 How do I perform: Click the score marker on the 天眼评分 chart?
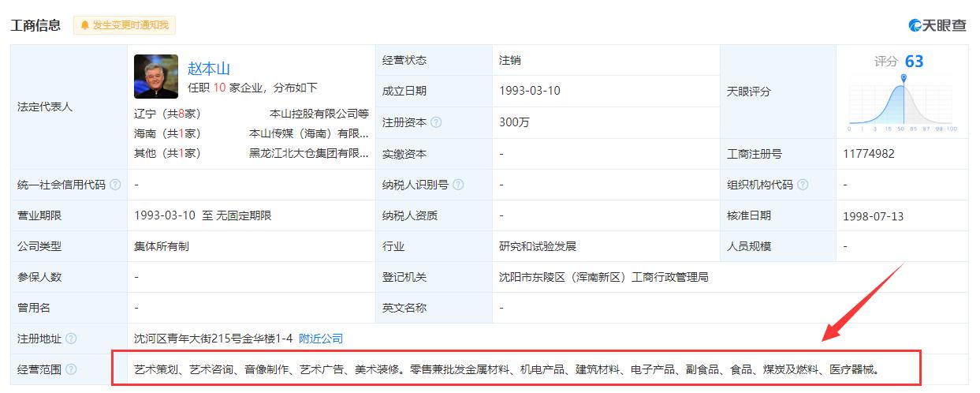(x=904, y=78)
